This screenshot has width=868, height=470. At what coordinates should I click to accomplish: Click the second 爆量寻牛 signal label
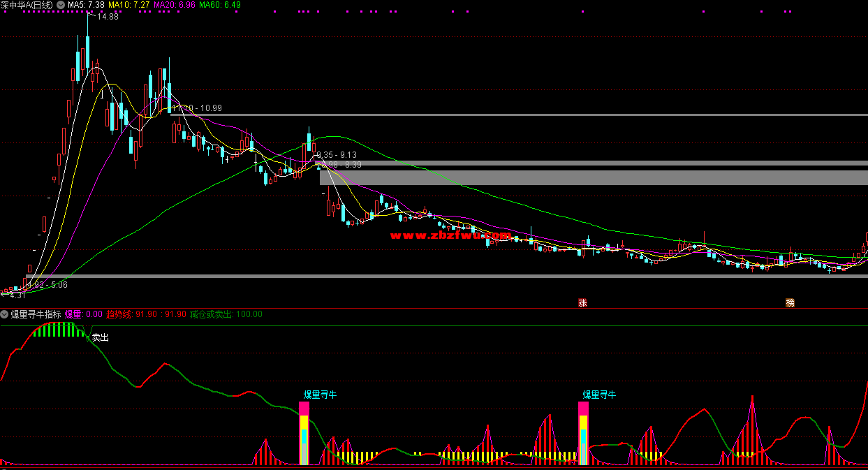(599, 395)
